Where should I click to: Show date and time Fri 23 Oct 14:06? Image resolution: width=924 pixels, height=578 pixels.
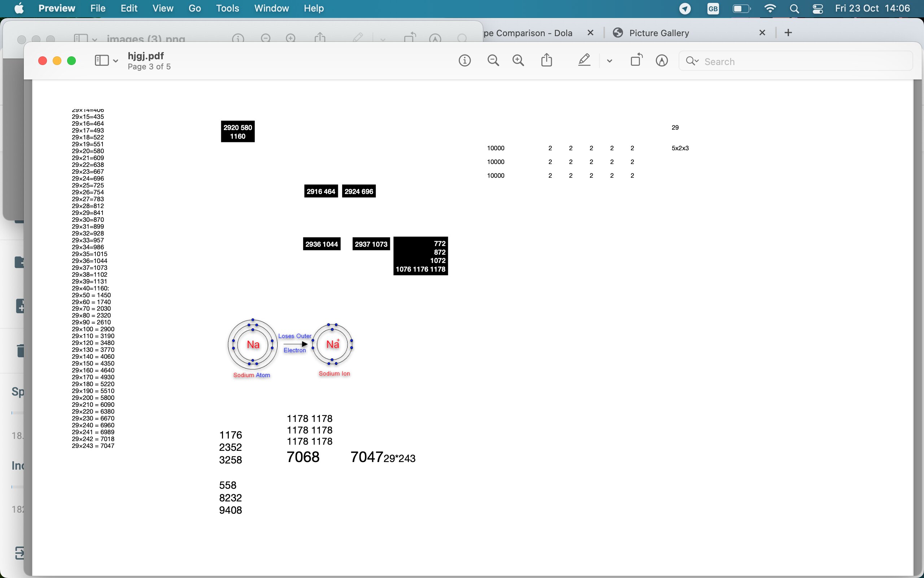tap(872, 8)
